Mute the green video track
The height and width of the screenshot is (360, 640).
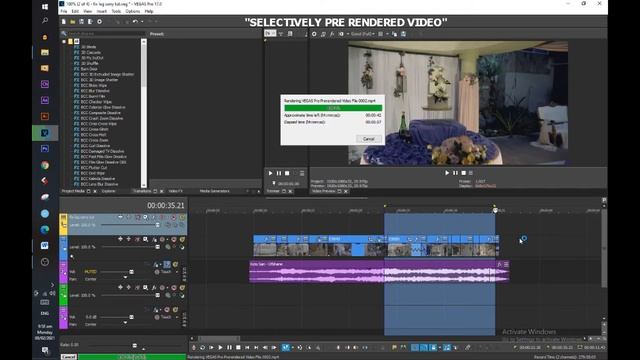tap(174, 288)
